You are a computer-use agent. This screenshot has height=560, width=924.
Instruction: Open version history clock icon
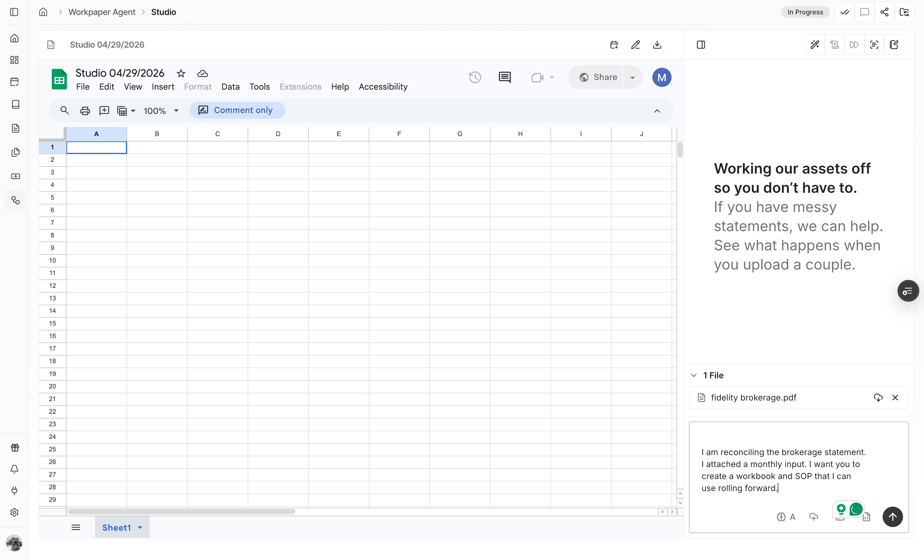(x=475, y=77)
